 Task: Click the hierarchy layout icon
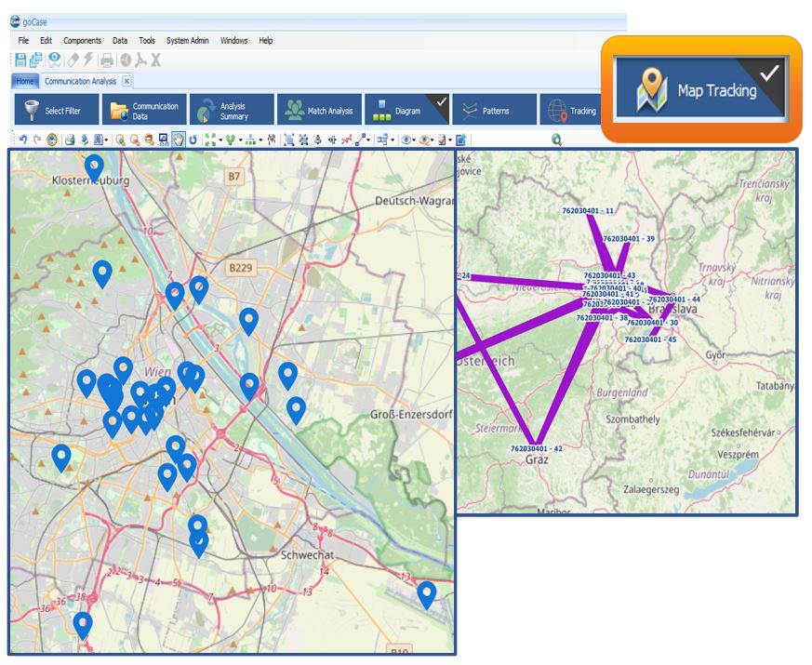coord(250,140)
